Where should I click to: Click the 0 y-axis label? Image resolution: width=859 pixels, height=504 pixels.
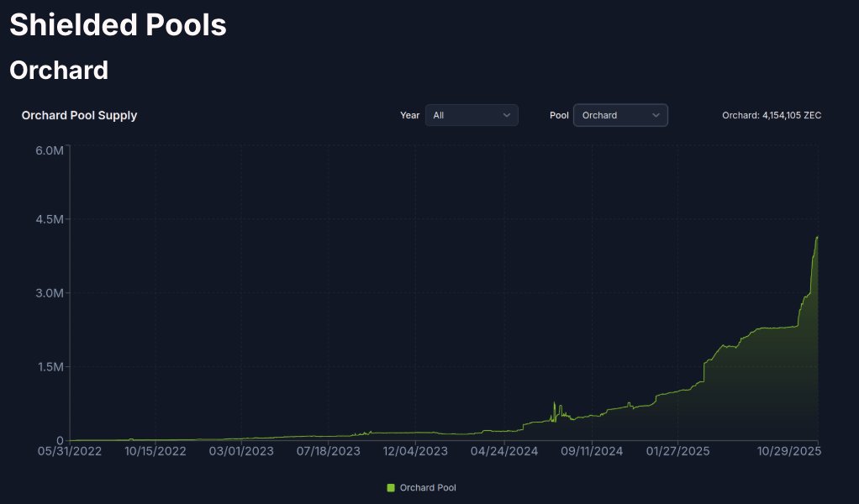point(61,440)
